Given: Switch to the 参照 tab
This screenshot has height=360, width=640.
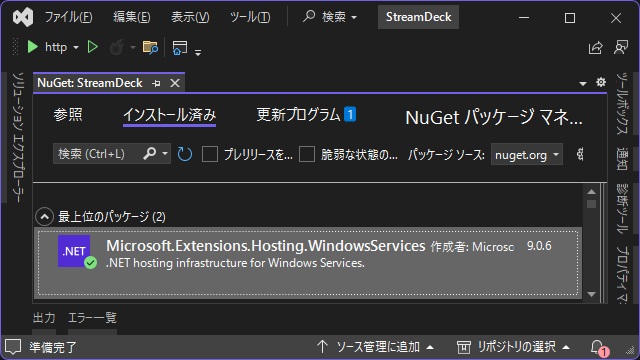Looking at the screenshot, I should [x=68, y=115].
